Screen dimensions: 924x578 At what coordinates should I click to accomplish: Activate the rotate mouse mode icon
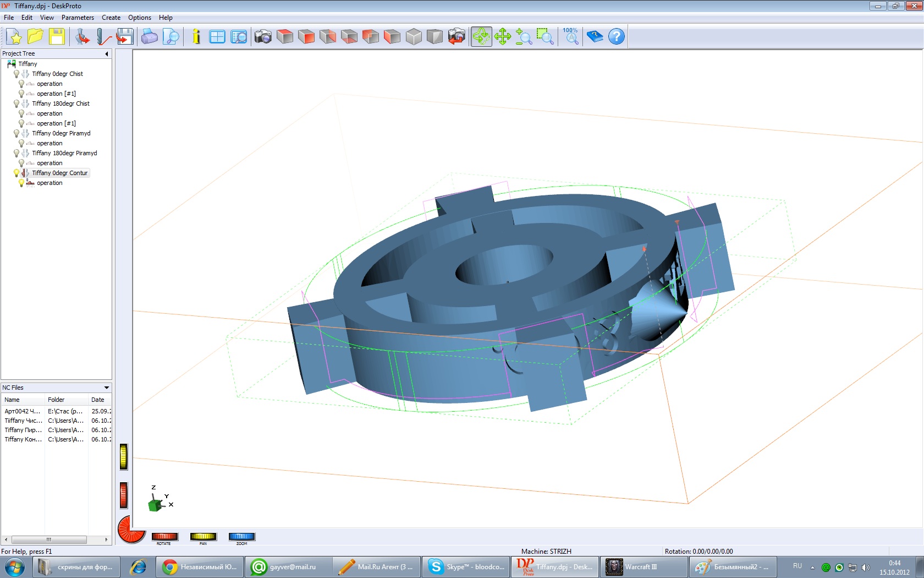pos(481,37)
